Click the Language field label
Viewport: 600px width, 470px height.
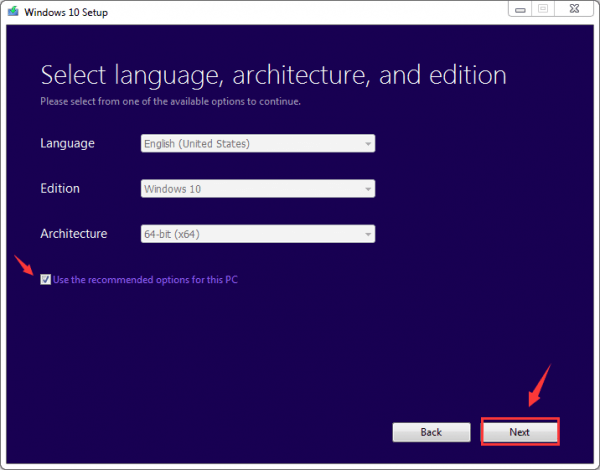67,144
